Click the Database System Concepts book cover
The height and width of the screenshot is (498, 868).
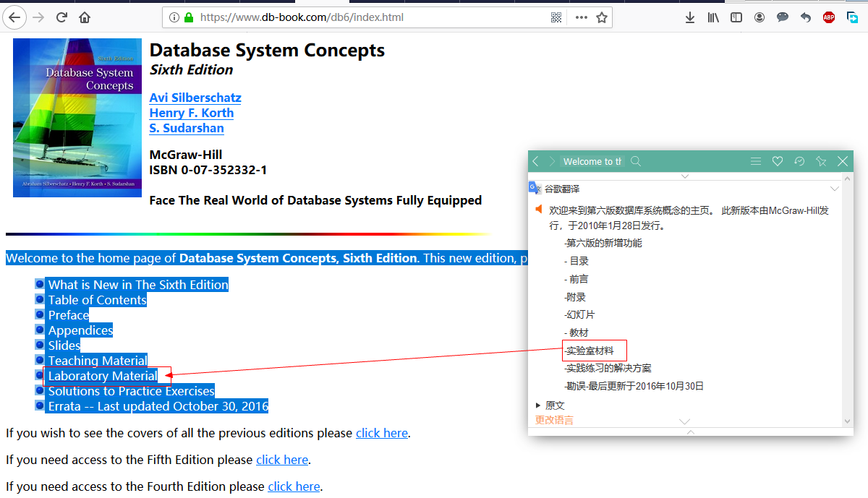77,118
